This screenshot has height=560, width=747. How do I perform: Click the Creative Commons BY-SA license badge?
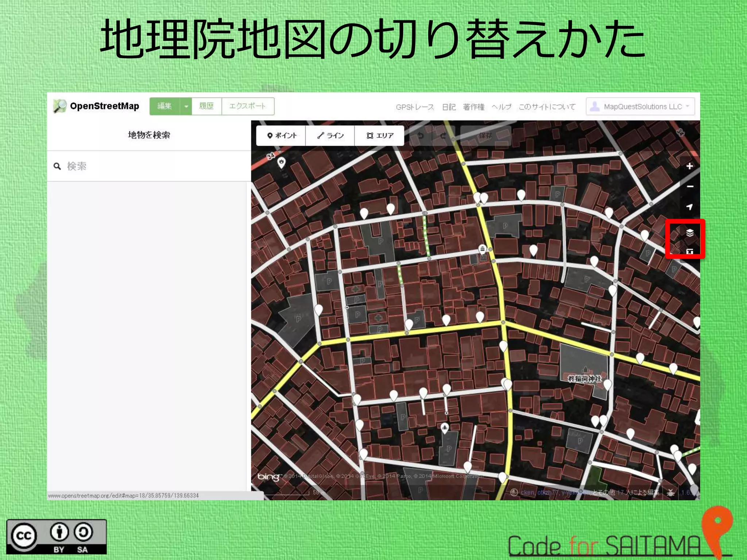57,537
